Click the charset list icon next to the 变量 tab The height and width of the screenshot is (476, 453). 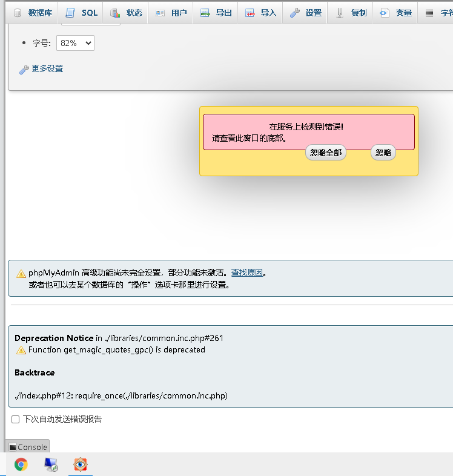click(429, 13)
